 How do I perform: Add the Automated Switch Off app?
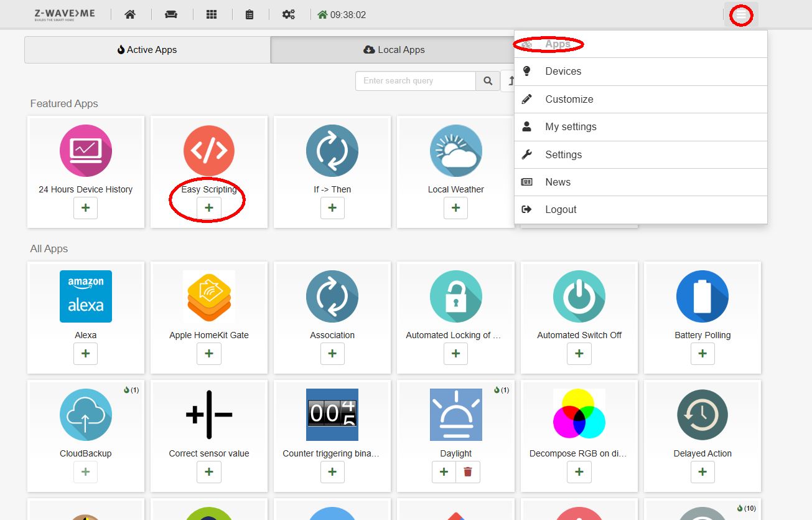tap(579, 354)
